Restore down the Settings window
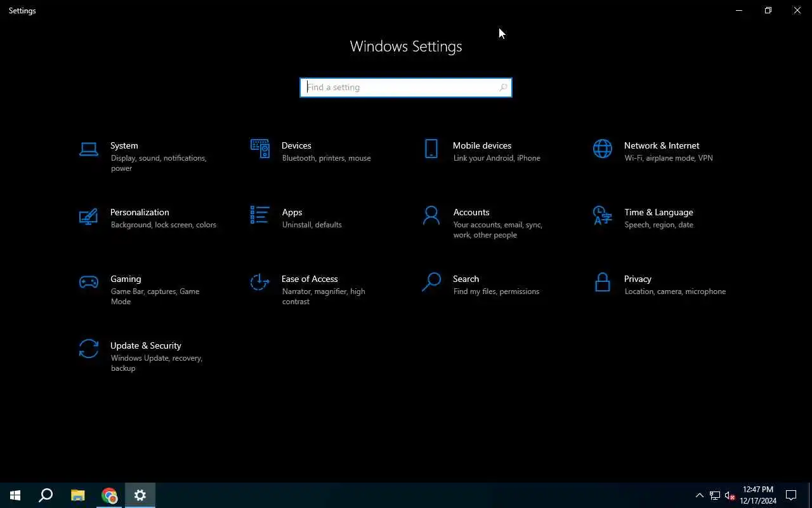This screenshot has height=508, width=812. pyautogui.click(x=768, y=10)
